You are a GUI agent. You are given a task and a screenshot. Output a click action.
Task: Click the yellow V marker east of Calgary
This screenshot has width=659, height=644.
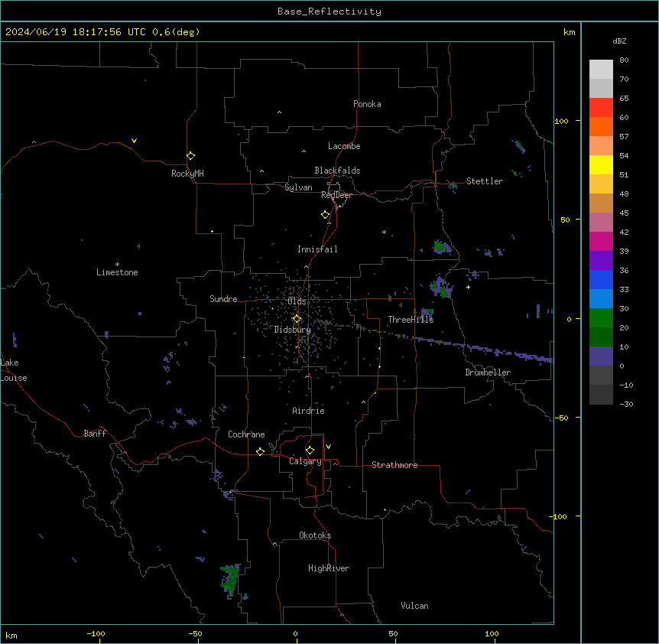pyautogui.click(x=328, y=447)
